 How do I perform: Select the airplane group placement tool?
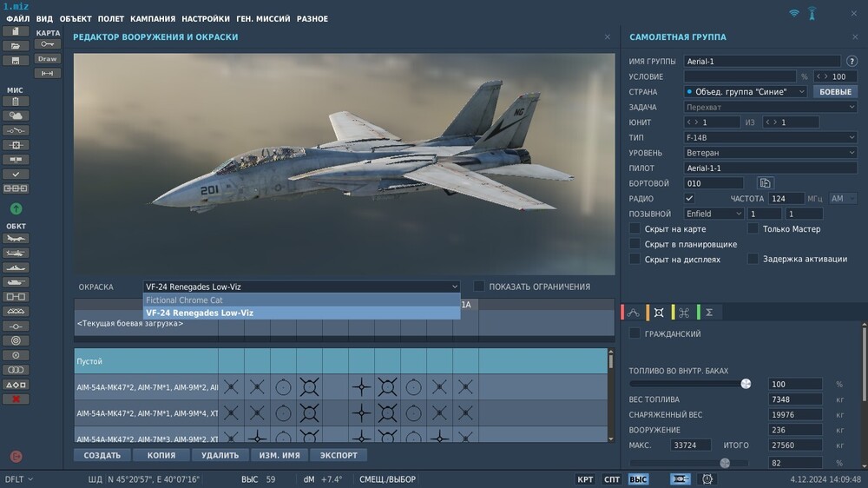(16, 239)
